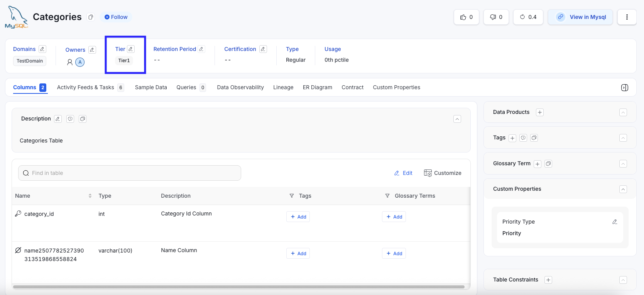Edit Tier pencil icon
This screenshot has width=644, height=295.
pos(131,49)
